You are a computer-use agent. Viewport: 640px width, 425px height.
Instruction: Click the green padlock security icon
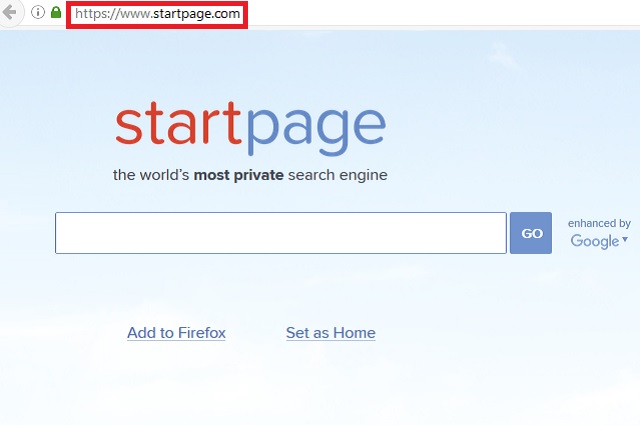[x=56, y=13]
